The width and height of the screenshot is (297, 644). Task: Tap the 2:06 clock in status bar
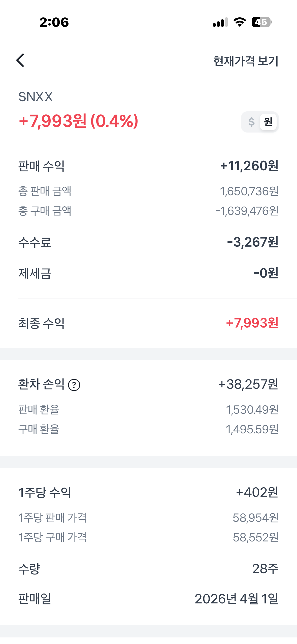pyautogui.click(x=54, y=22)
